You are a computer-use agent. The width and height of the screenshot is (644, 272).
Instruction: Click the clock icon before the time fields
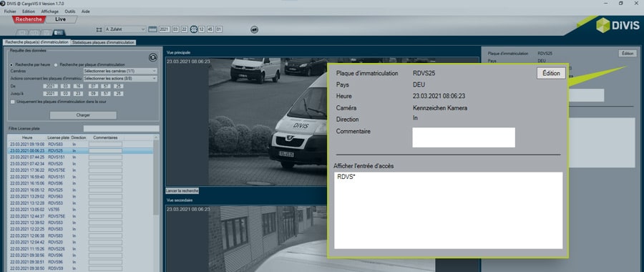(194, 29)
